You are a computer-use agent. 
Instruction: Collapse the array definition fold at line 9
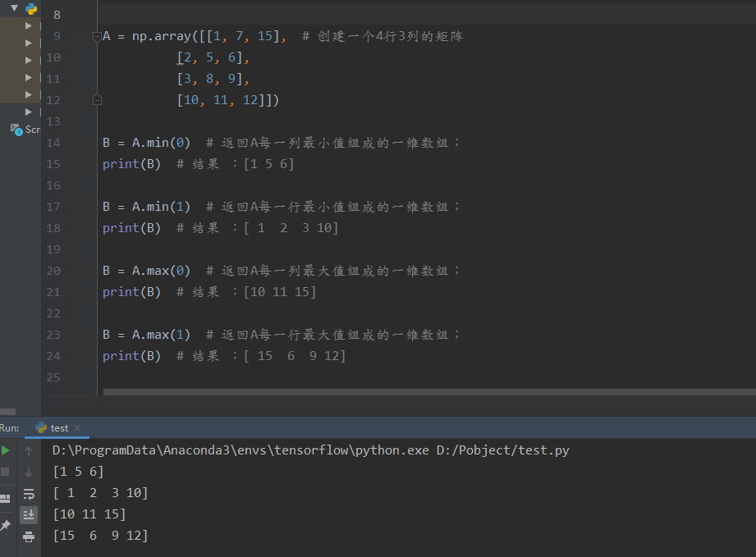click(x=96, y=35)
